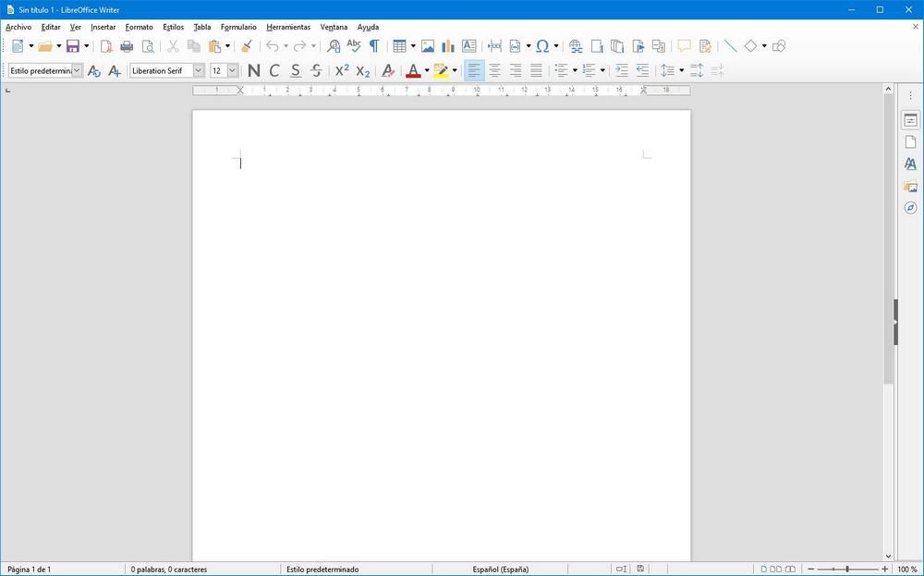Select the Clone formatting paintbrush
The image size is (924, 576).
pyautogui.click(x=247, y=46)
